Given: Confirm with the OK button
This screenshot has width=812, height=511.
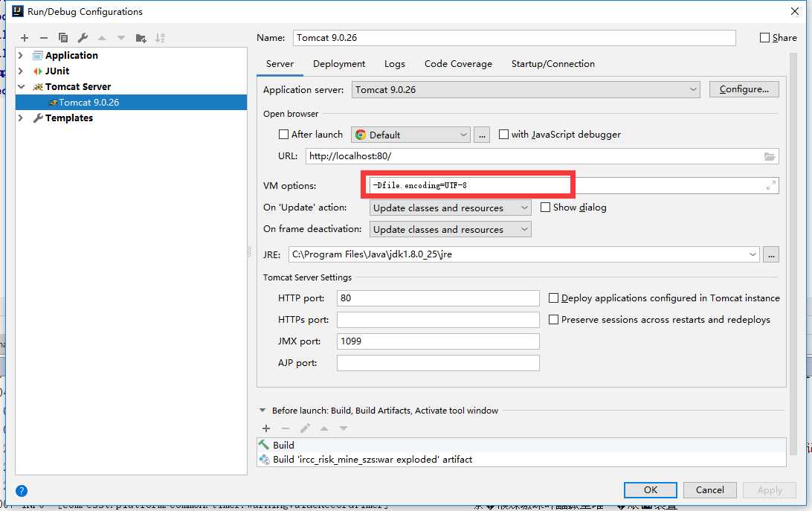Looking at the screenshot, I should [x=651, y=489].
